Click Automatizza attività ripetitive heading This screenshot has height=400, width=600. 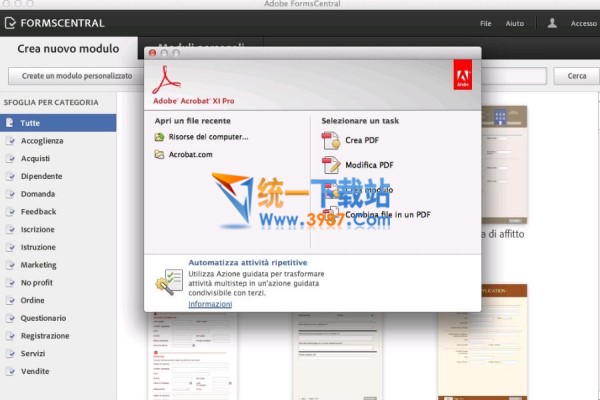[x=248, y=263]
